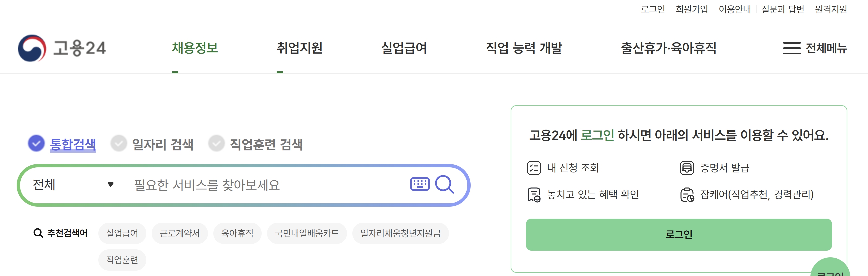Screen dimensions: 868x276
Task: Click the 놓치고 있는 혜택 확인 icon
Action: coord(534,195)
